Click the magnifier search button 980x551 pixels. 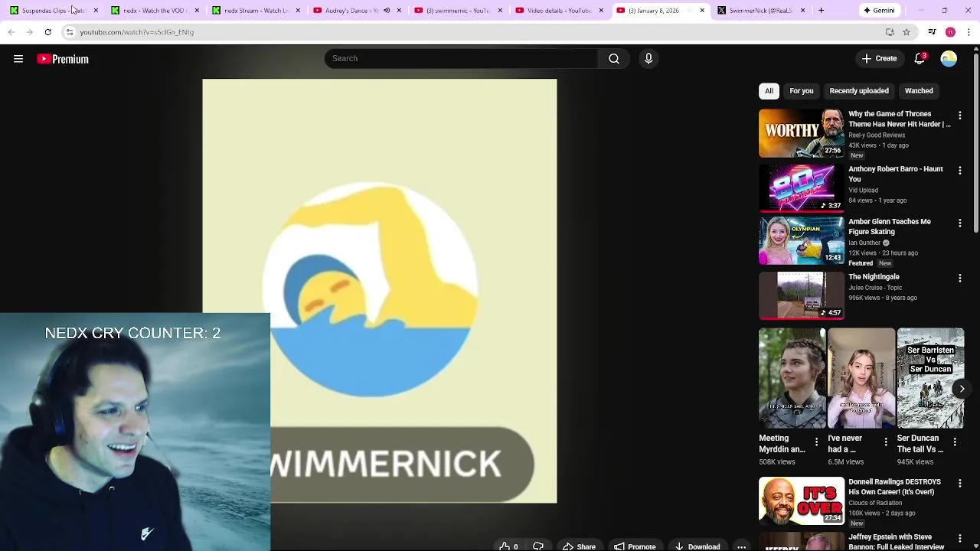614,59
